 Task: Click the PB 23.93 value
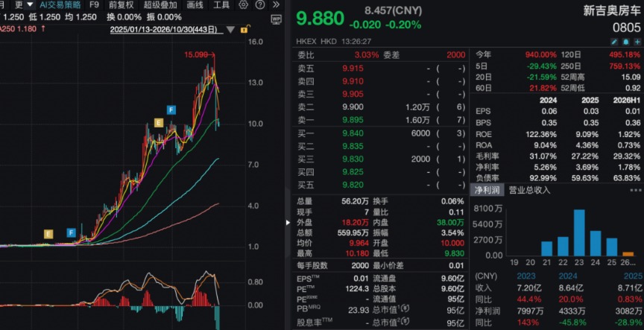tap(359, 311)
